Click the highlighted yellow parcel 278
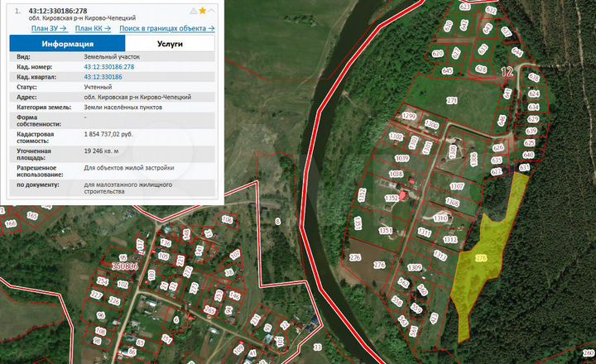 482,258
